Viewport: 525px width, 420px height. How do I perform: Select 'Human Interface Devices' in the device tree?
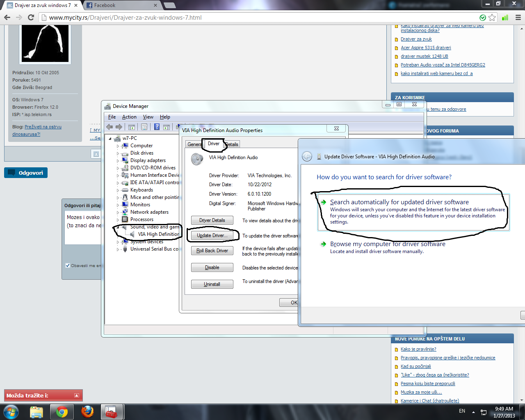click(155, 175)
